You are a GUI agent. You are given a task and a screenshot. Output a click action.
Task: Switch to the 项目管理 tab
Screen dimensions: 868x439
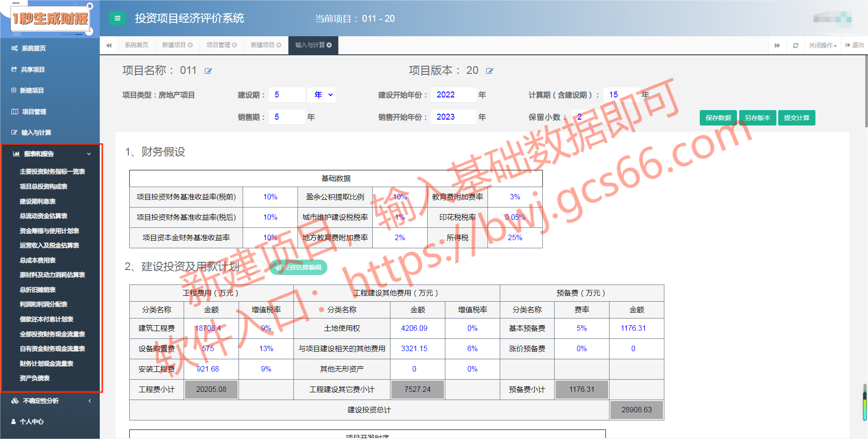(x=219, y=45)
